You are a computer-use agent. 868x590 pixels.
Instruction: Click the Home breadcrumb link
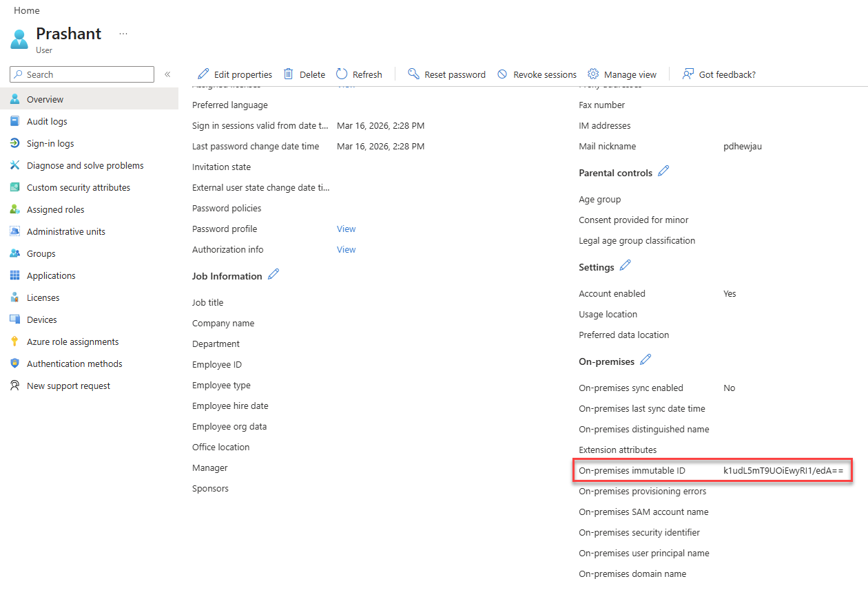pyautogui.click(x=27, y=10)
